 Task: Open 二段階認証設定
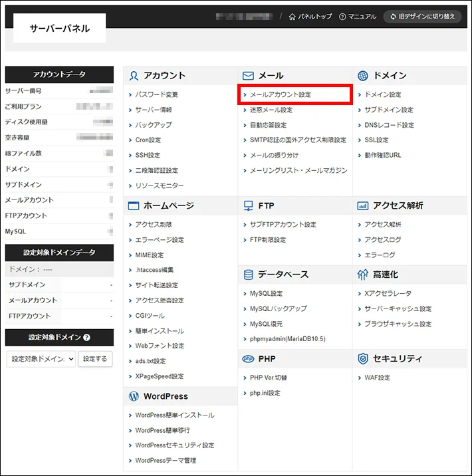point(156,171)
